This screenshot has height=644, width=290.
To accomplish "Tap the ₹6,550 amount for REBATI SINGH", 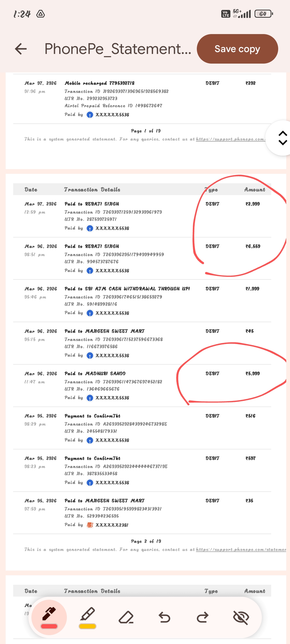I will click(253, 246).
